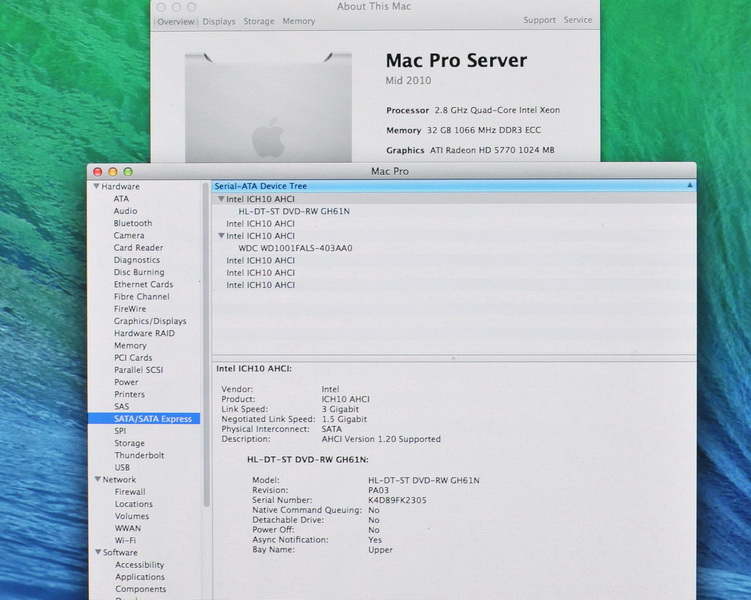Open the Service link in About This Mac
751x600 pixels.
click(578, 20)
